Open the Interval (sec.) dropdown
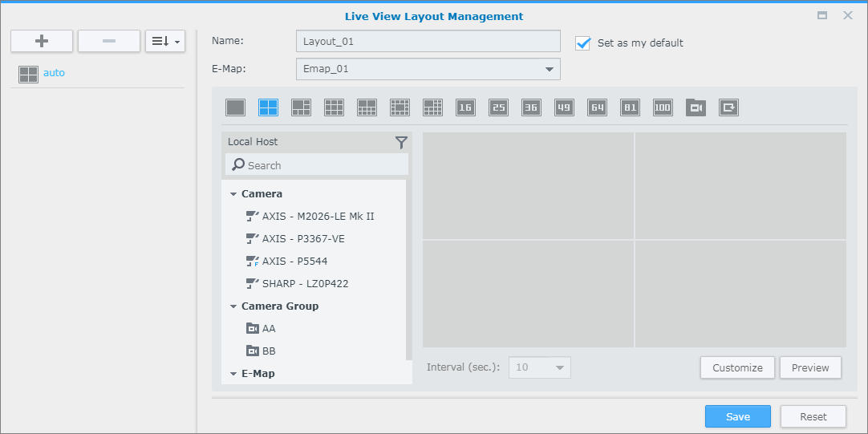This screenshot has height=434, width=868. coord(540,367)
